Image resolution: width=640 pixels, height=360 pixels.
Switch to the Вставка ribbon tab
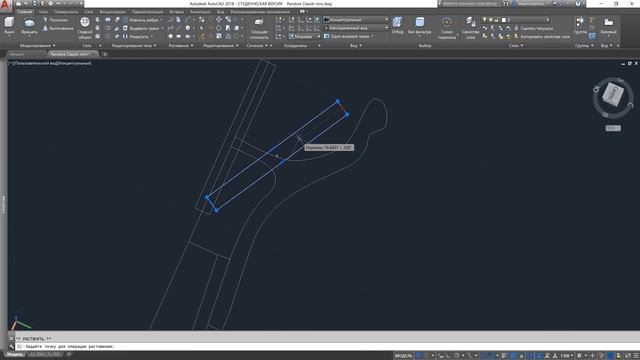[176, 12]
